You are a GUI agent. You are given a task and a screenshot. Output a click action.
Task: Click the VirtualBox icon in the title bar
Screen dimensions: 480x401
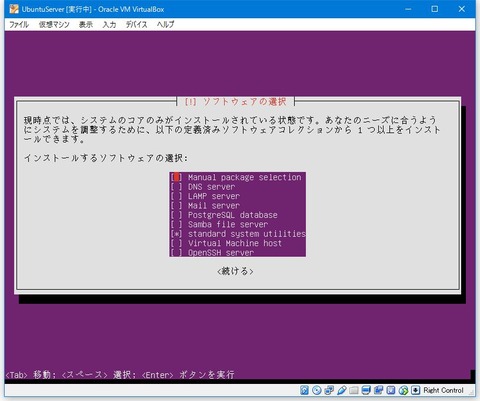click(x=14, y=9)
